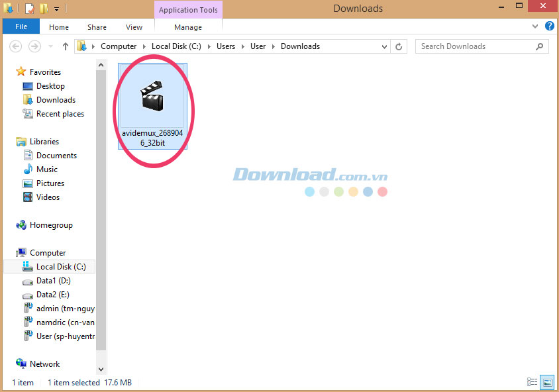Switch to the Home ribbon tab

coord(59,27)
